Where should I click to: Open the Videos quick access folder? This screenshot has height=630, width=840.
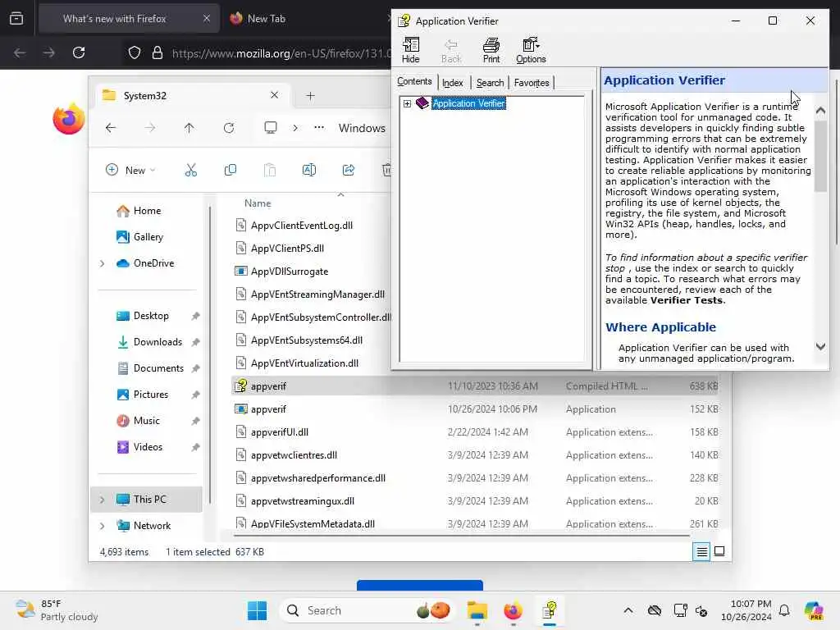click(139, 447)
